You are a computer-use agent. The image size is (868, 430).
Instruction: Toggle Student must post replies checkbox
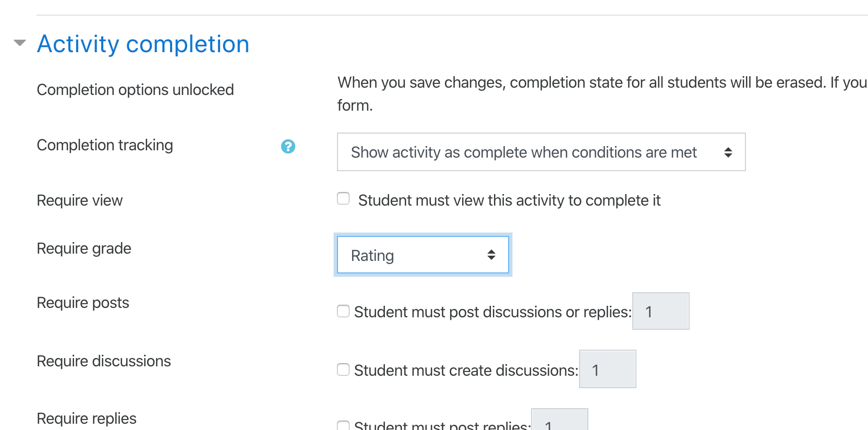[343, 425]
